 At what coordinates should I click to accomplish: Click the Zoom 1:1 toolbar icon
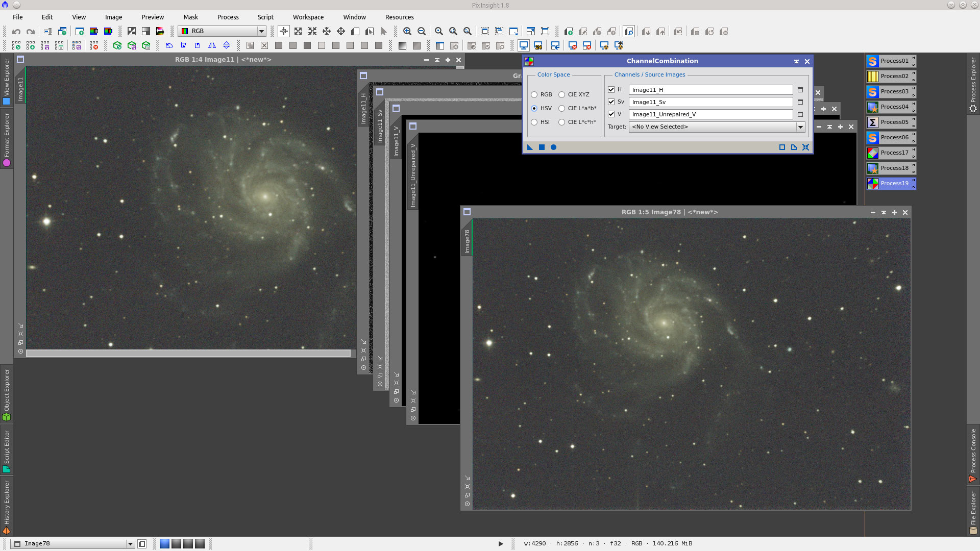(x=438, y=31)
